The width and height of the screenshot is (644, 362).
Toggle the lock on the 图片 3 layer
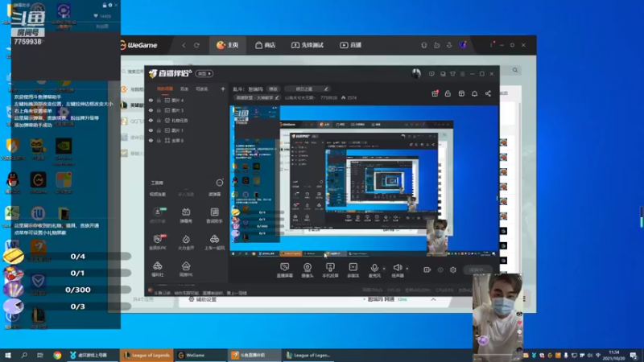point(159,110)
